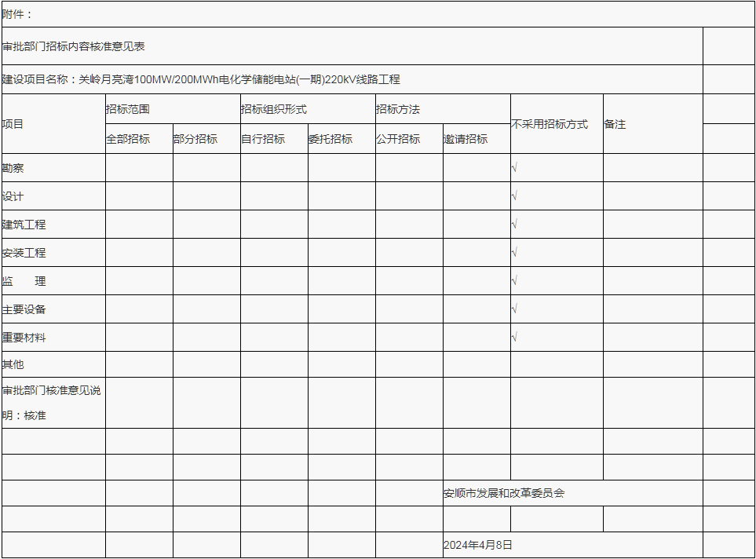Click the 邀请招标 column header
756x559 pixels.
click(x=466, y=139)
